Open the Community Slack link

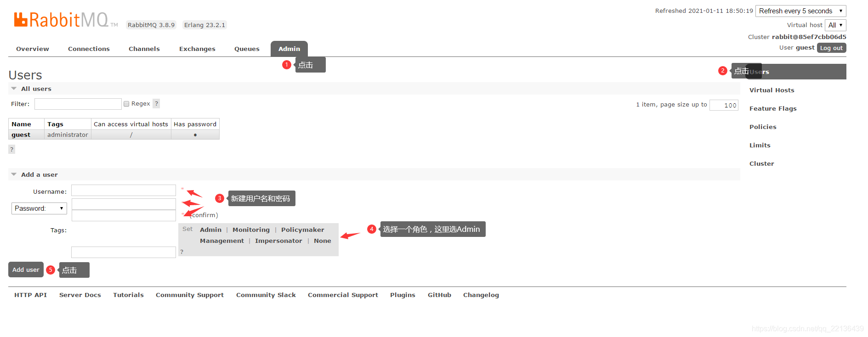[266, 295]
